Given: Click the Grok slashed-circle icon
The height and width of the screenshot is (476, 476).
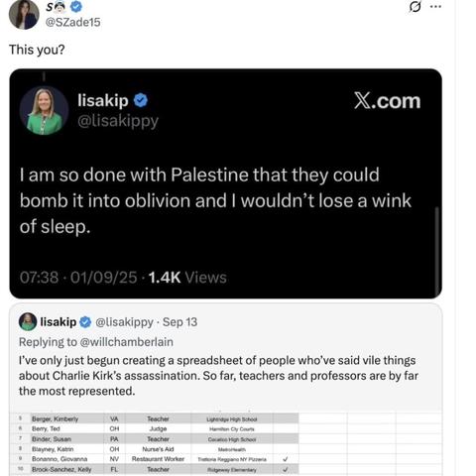Looking at the screenshot, I should (x=415, y=7).
